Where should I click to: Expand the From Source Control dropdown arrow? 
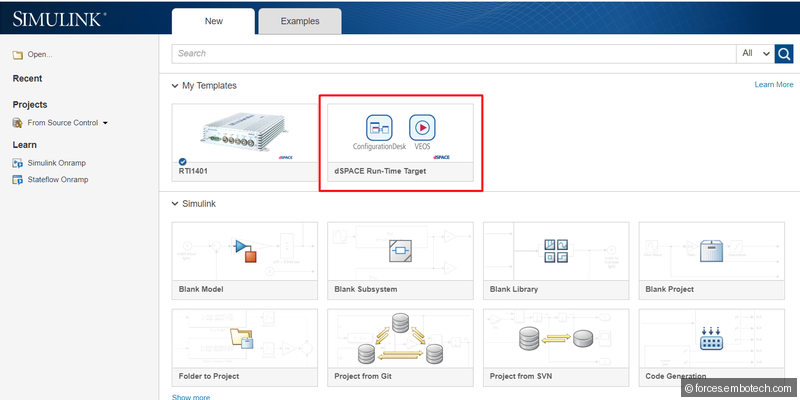[105, 123]
